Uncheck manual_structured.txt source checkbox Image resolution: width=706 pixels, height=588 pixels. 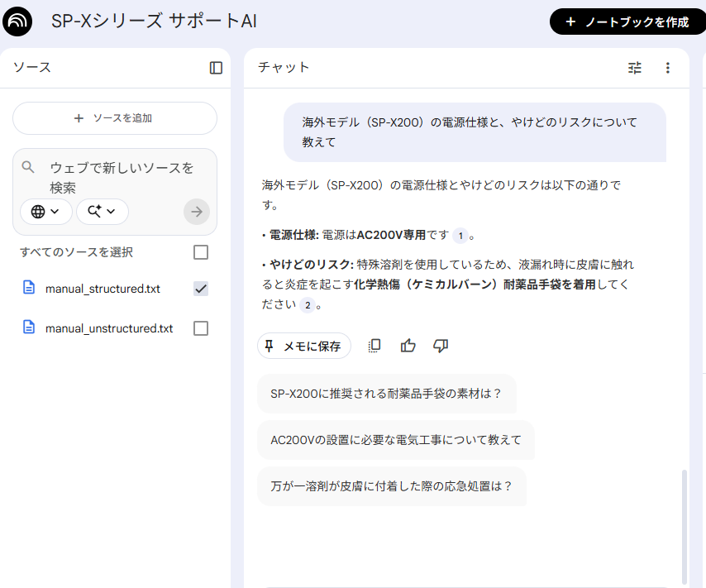click(x=200, y=289)
